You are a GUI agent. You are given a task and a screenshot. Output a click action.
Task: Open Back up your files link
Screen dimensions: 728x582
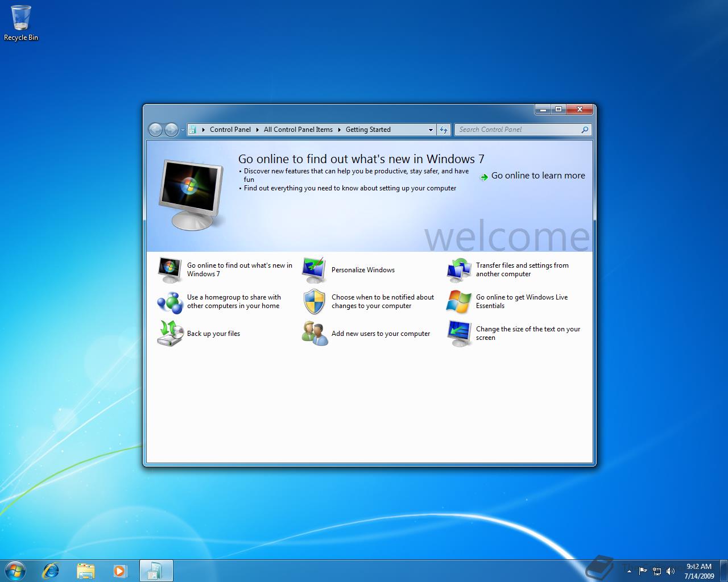(213, 334)
